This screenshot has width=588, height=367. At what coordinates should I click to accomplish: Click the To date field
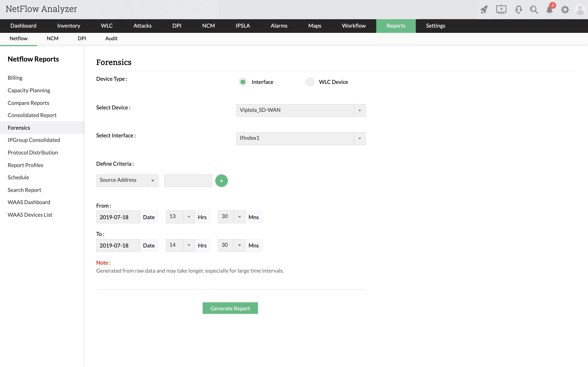(x=118, y=245)
